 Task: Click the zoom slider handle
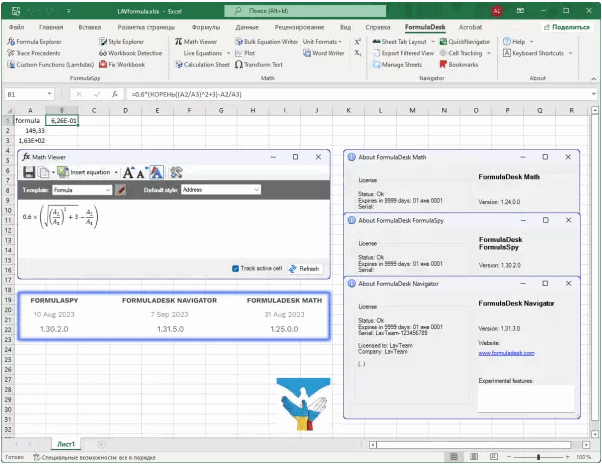(x=538, y=457)
